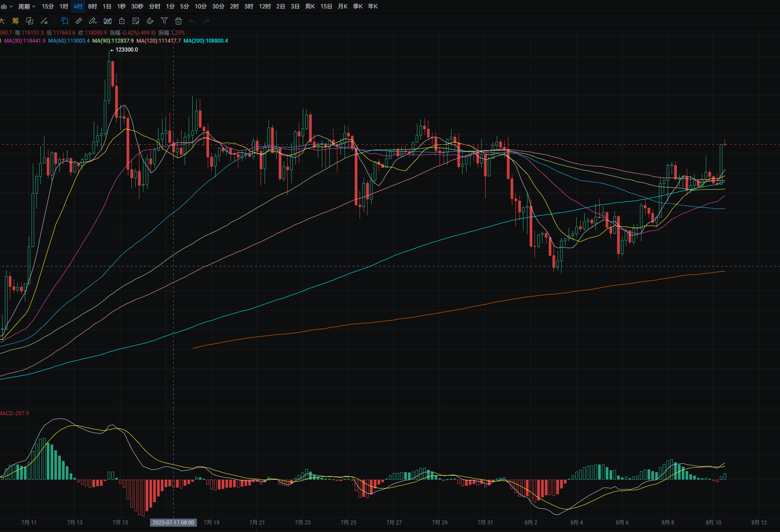Click the candlestick compare icon

tap(107, 21)
